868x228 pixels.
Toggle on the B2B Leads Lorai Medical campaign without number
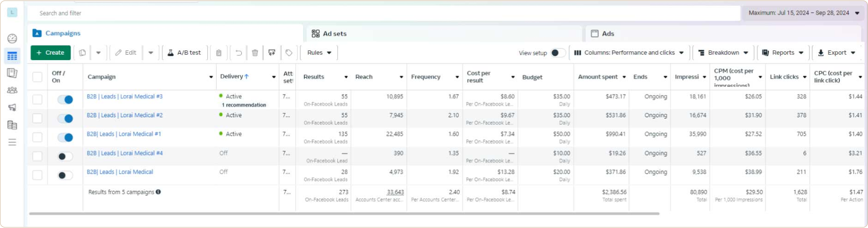point(65,175)
